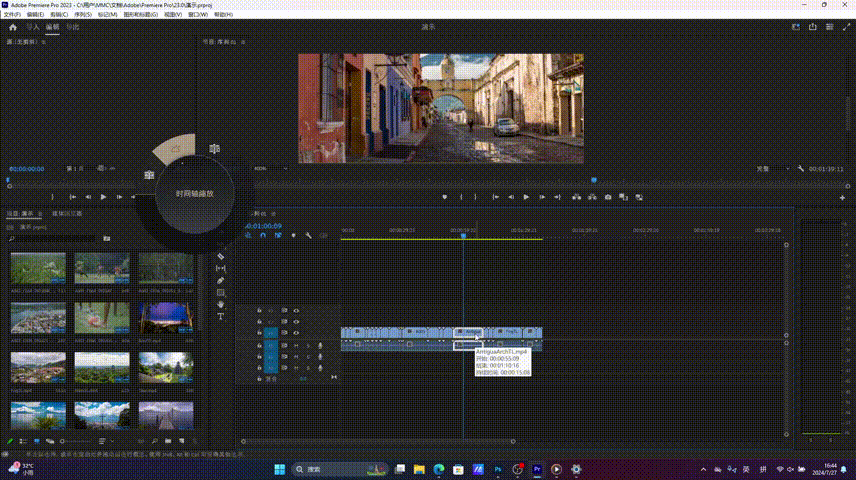Switch to the 媒体浏览器 tab

67,214
